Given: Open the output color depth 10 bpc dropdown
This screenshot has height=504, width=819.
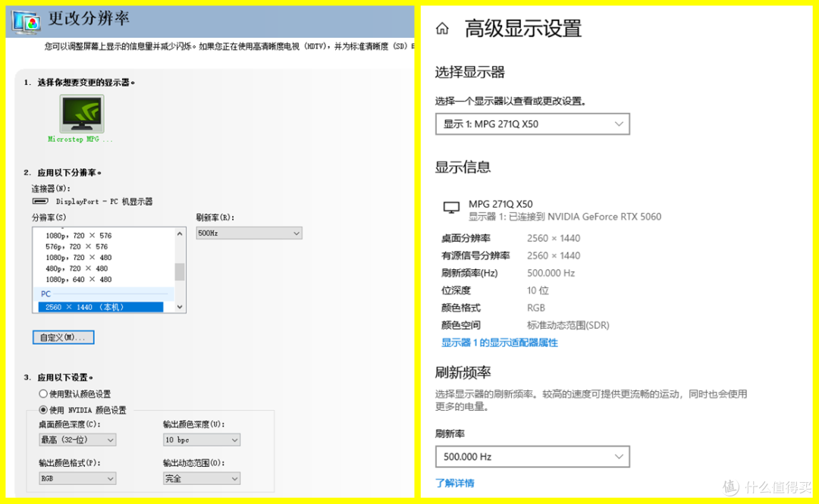Looking at the screenshot, I should [202, 440].
